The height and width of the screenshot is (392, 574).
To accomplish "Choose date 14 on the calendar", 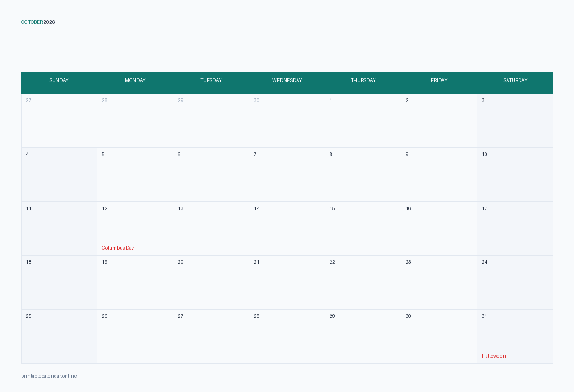I will point(257,208).
